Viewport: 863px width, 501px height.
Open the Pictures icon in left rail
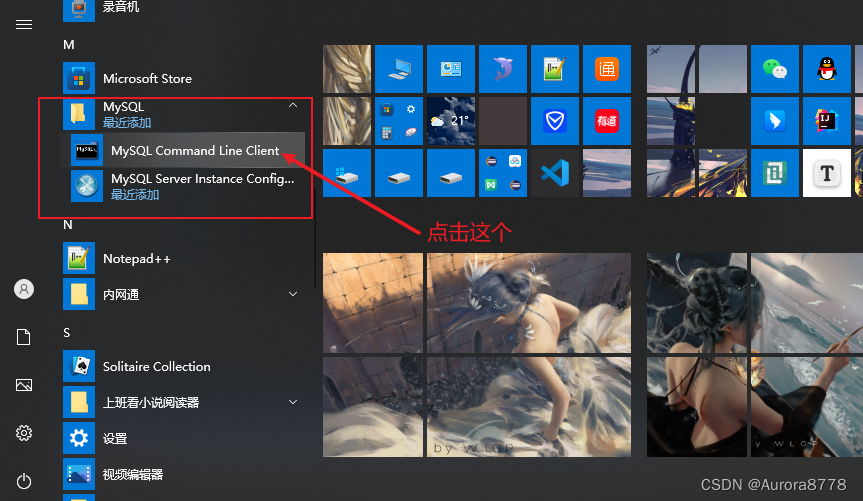(24, 385)
